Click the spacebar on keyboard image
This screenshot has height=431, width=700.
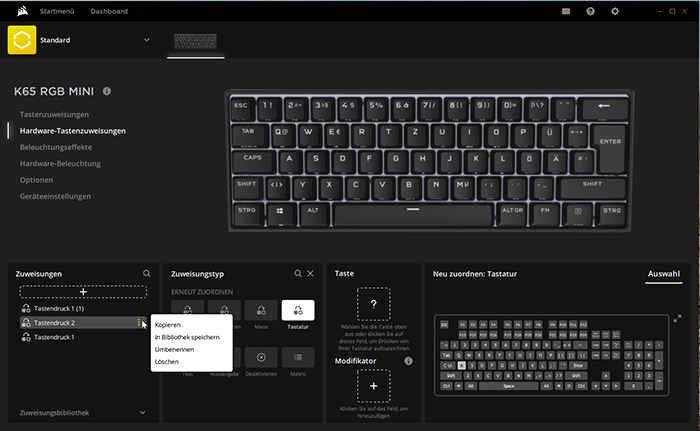coord(413,214)
